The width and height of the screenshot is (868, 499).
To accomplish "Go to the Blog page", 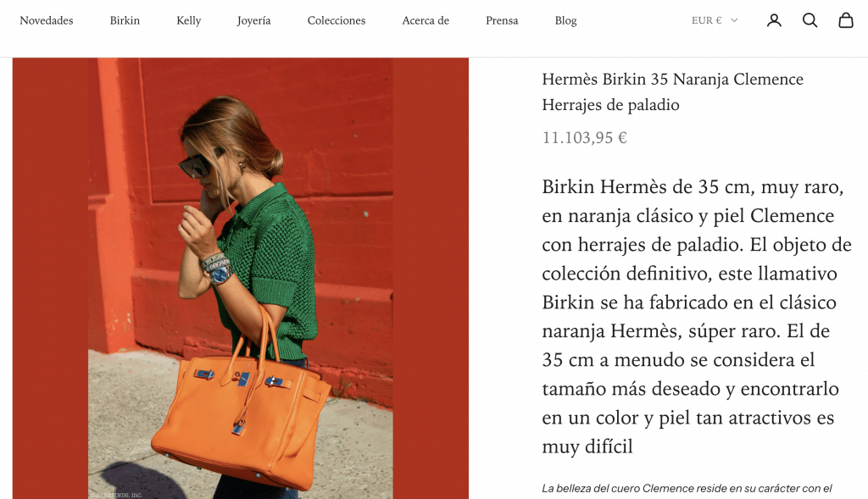I will point(565,20).
